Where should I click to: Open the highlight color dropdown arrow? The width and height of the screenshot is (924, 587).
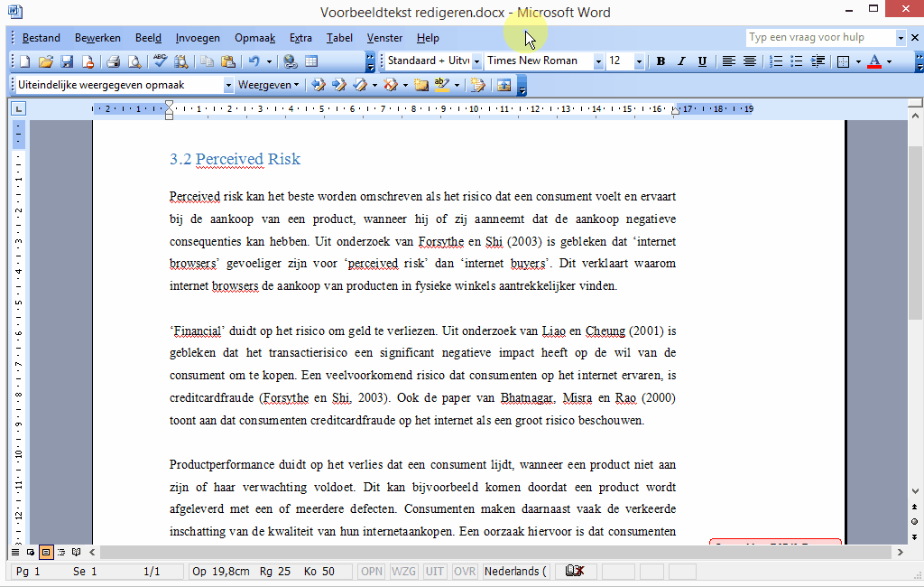tap(457, 86)
